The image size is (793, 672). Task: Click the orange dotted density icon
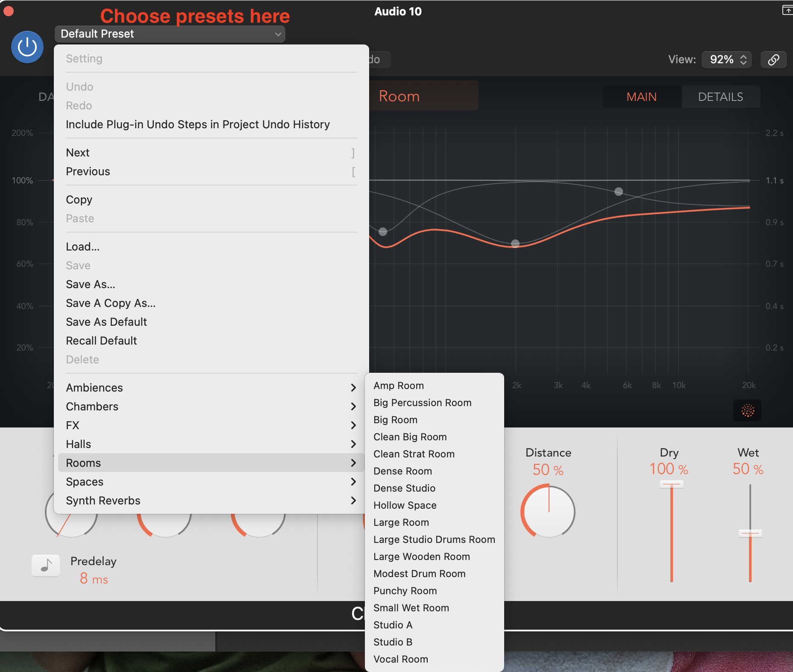[x=747, y=410]
